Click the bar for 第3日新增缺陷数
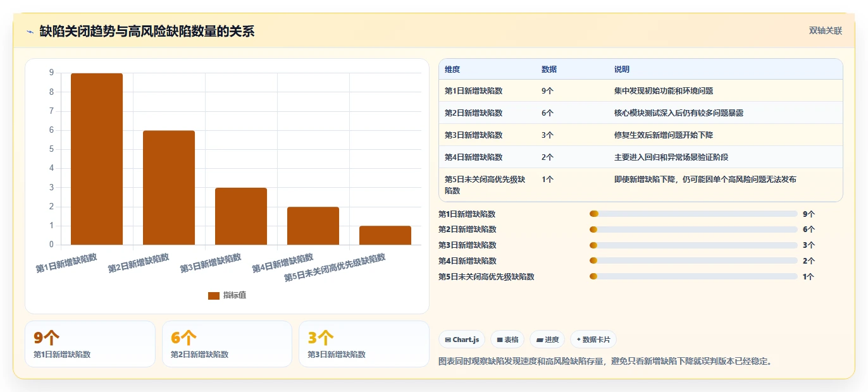Image resolution: width=868 pixels, height=392 pixels. (x=241, y=216)
